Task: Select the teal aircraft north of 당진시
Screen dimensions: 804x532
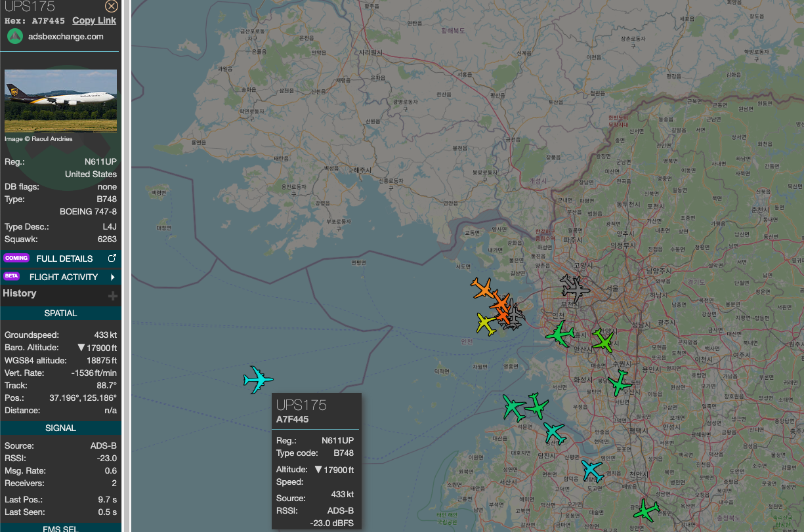Action: pos(555,432)
